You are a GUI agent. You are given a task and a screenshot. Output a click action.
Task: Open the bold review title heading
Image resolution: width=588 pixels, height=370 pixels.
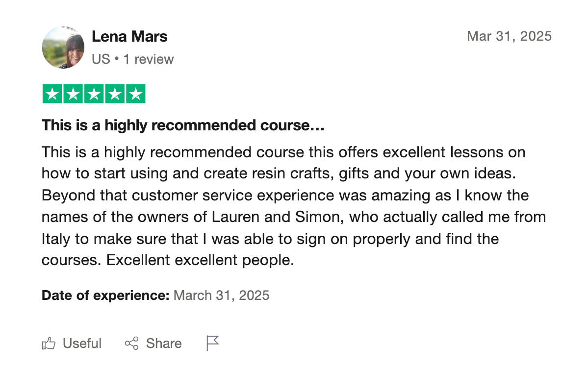[183, 125]
